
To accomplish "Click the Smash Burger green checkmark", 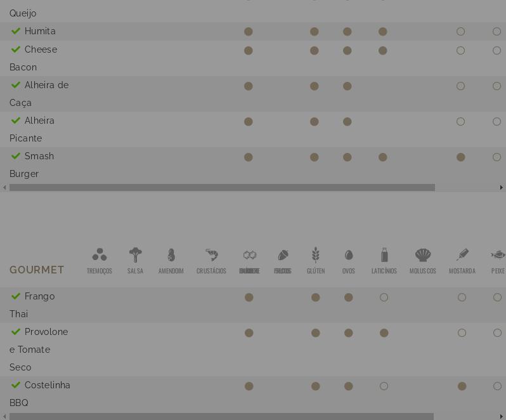I will [x=16, y=156].
